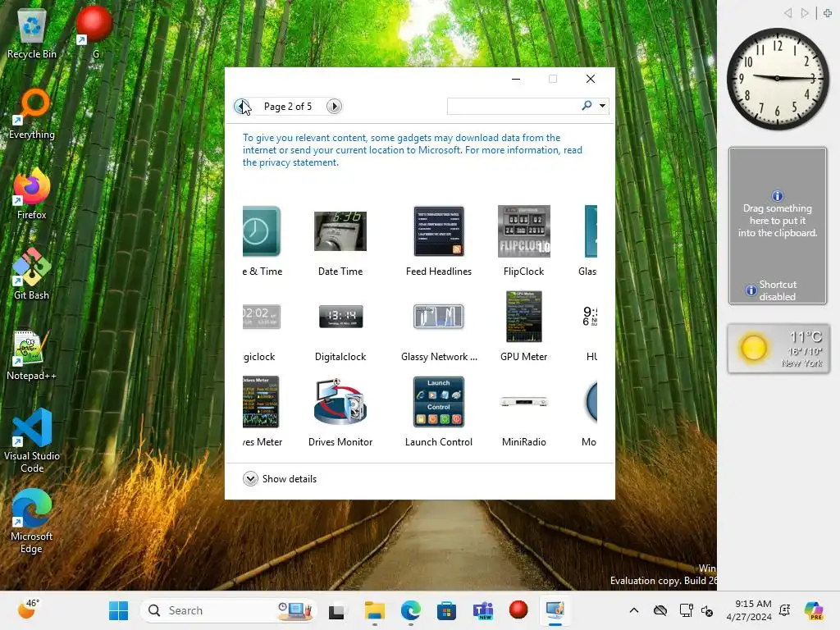Open Microsoft Edge desktop shortcut
The height and width of the screenshot is (630, 840).
32,521
